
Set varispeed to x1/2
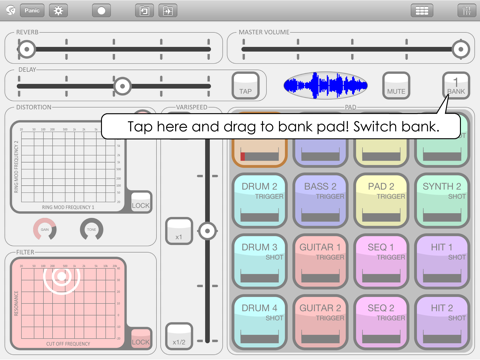[x=179, y=336]
